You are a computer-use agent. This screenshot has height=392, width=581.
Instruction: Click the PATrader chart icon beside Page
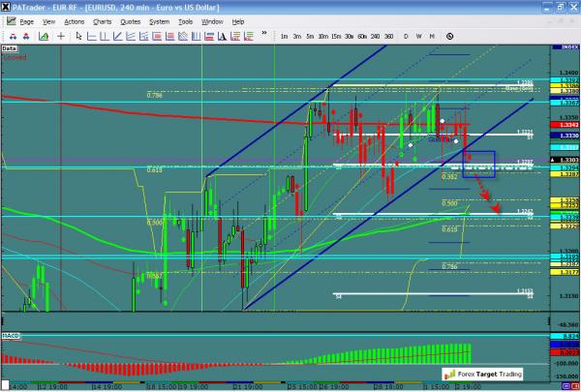9,20
